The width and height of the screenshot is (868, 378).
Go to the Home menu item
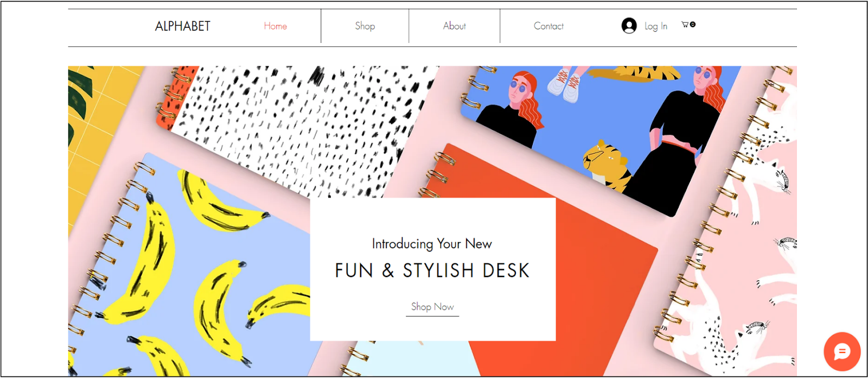(276, 26)
